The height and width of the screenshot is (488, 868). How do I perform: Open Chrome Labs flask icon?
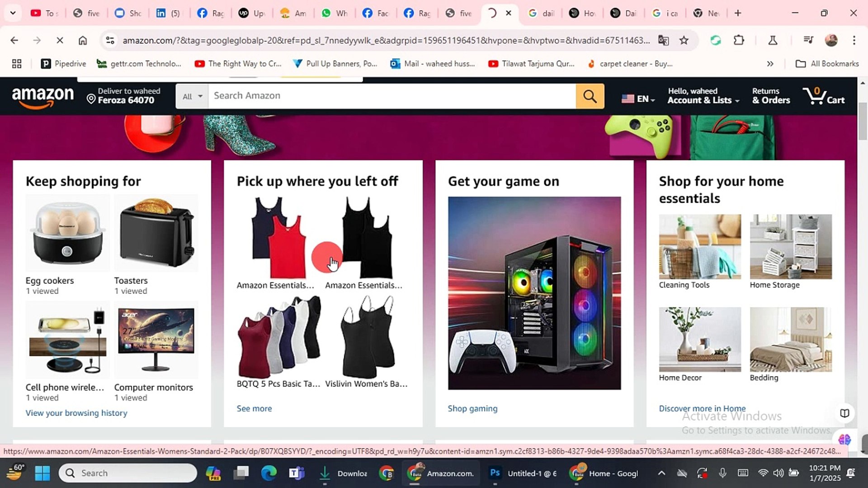773,40
